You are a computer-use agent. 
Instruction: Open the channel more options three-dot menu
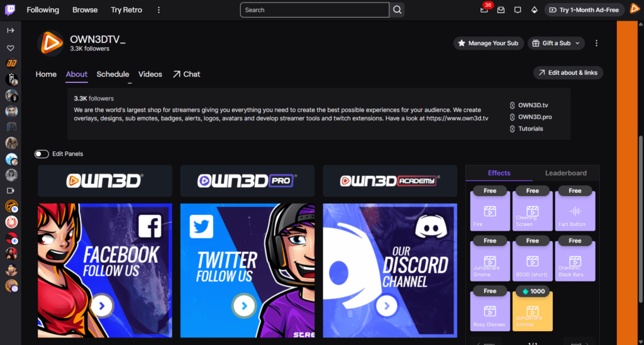coord(596,43)
